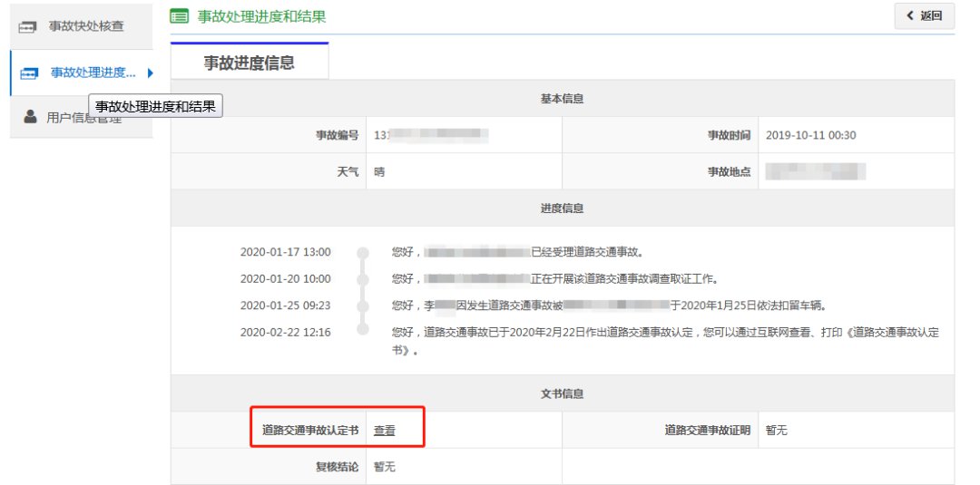Screen dimensions: 980x485
Task: Select timeline dot for 2020-01-25 09:23
Action: click(x=363, y=306)
